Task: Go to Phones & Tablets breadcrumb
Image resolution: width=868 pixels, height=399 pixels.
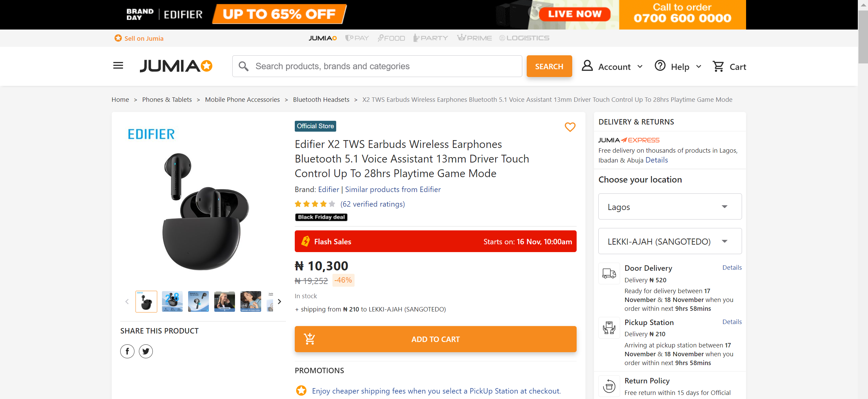Action: [167, 99]
